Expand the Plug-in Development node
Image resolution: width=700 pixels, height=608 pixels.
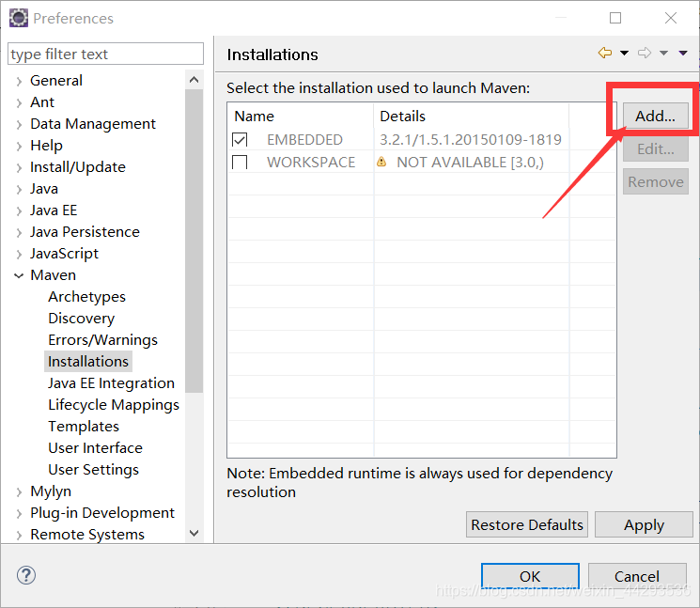[x=19, y=514]
